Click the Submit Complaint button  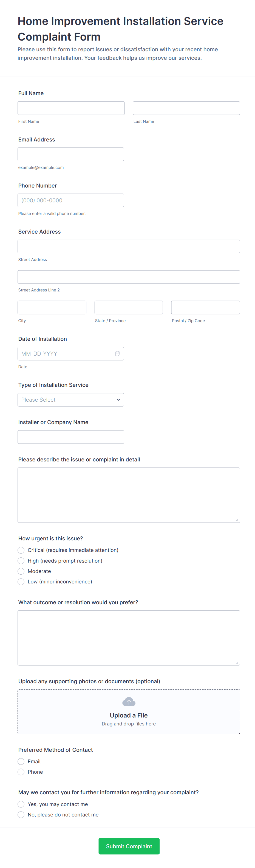(x=129, y=846)
